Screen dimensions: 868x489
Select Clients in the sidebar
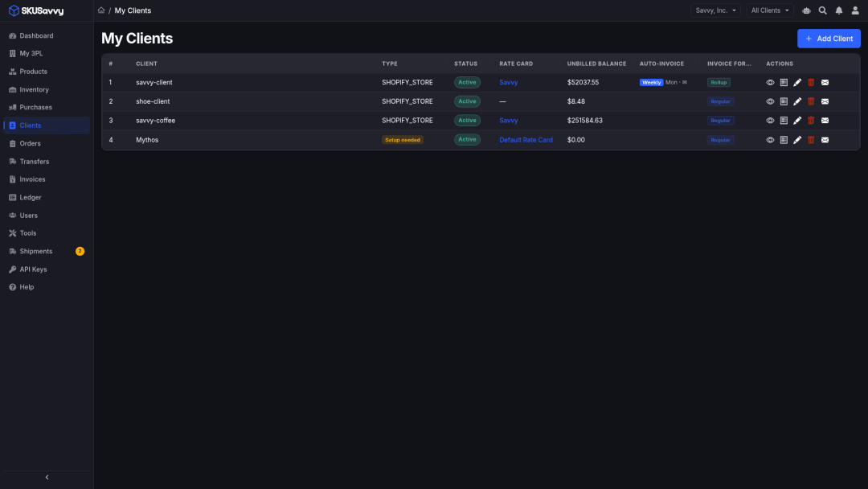coord(47,125)
